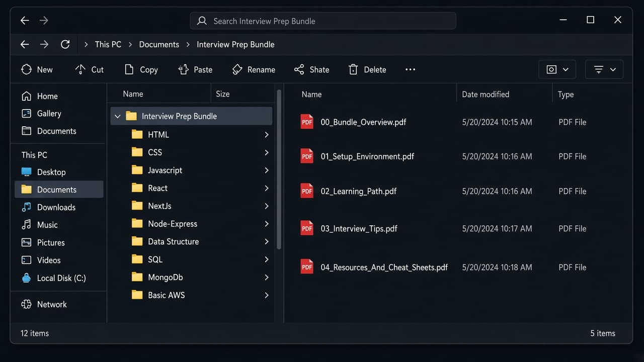Select the Rename tool in the toolbar
This screenshot has height=362, width=644.
pyautogui.click(x=254, y=69)
